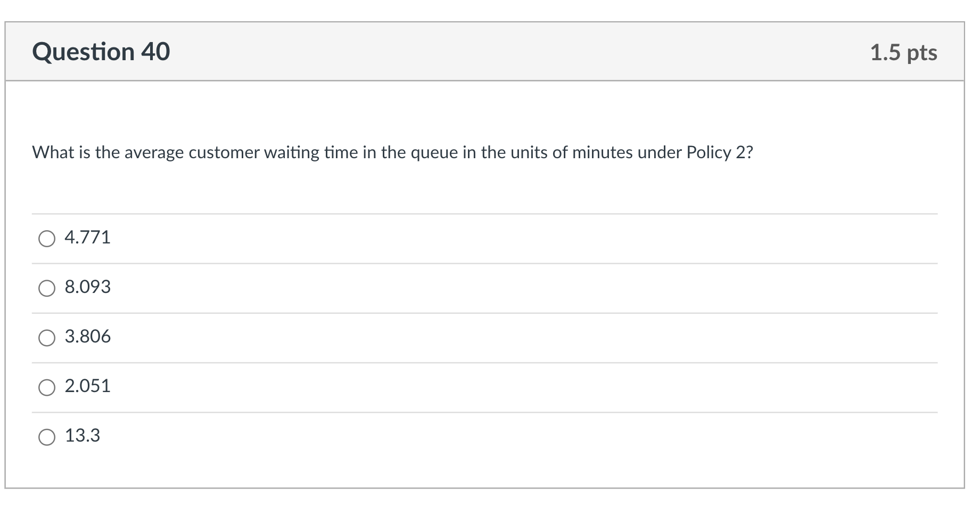
Task: Click the phrase Policy 2 in the question
Action: coord(717,152)
